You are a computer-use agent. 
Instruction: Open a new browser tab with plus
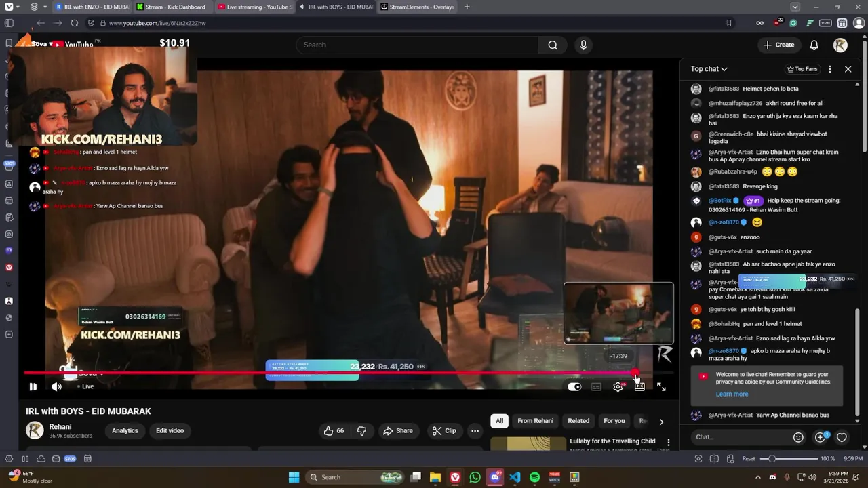point(467,7)
